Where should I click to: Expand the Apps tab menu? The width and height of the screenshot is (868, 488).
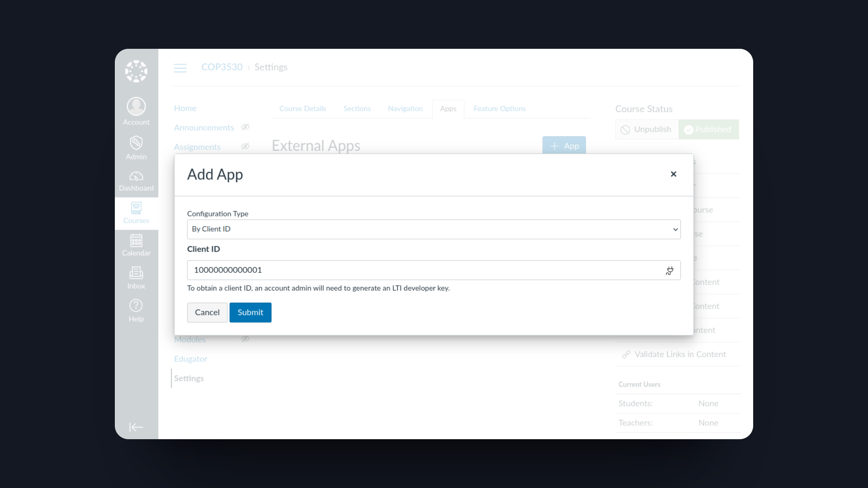[x=448, y=108]
